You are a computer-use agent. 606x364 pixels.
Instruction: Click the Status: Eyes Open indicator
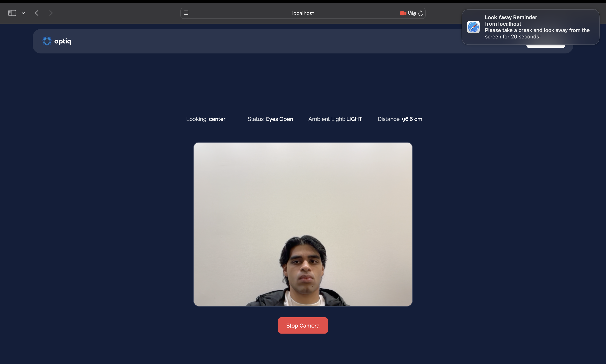click(x=270, y=119)
